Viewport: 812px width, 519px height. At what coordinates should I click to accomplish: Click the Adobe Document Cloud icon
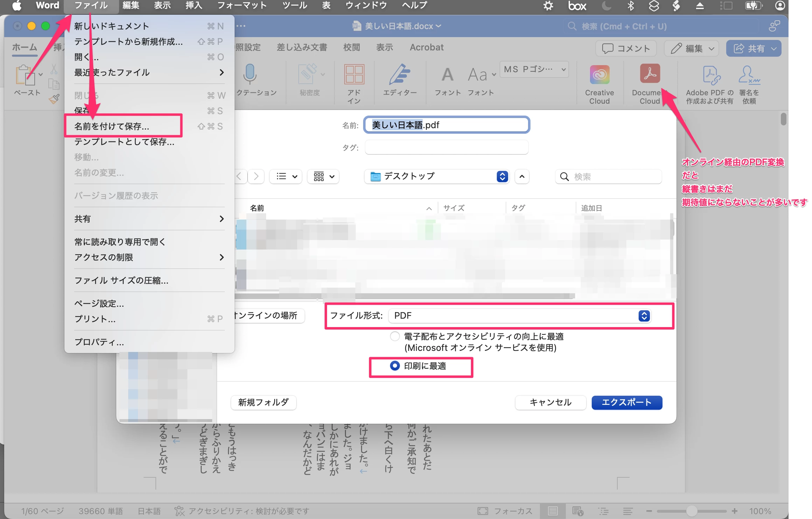click(650, 74)
